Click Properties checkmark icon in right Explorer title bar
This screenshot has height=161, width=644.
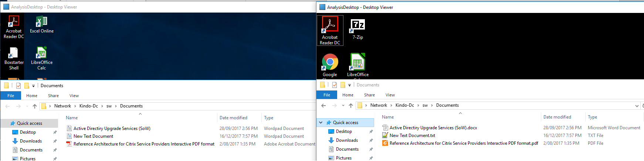point(334,85)
